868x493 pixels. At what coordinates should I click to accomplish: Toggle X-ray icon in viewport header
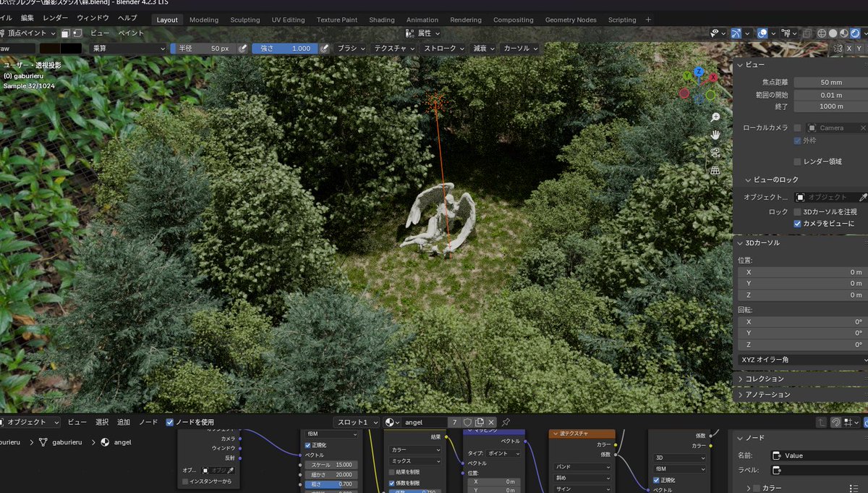click(807, 33)
